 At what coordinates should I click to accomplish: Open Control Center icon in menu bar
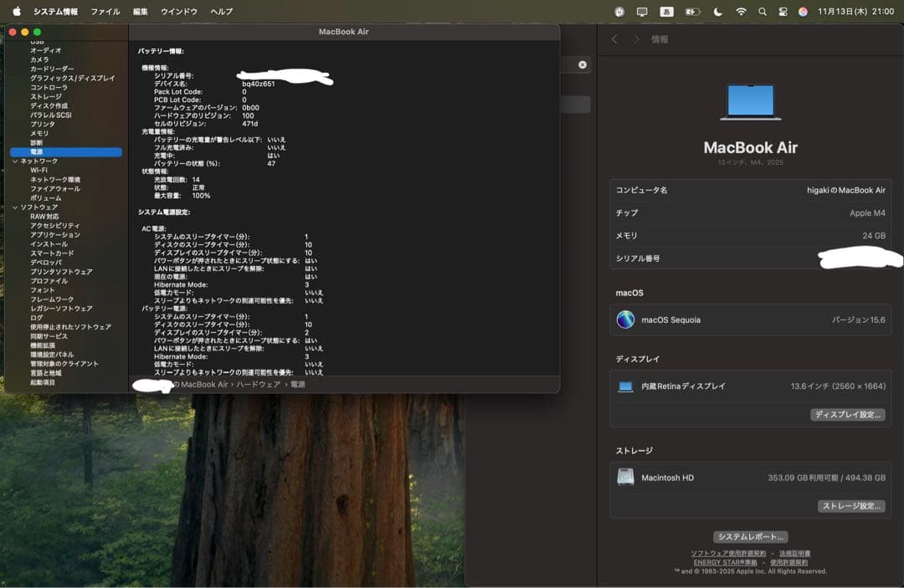pyautogui.click(x=783, y=12)
